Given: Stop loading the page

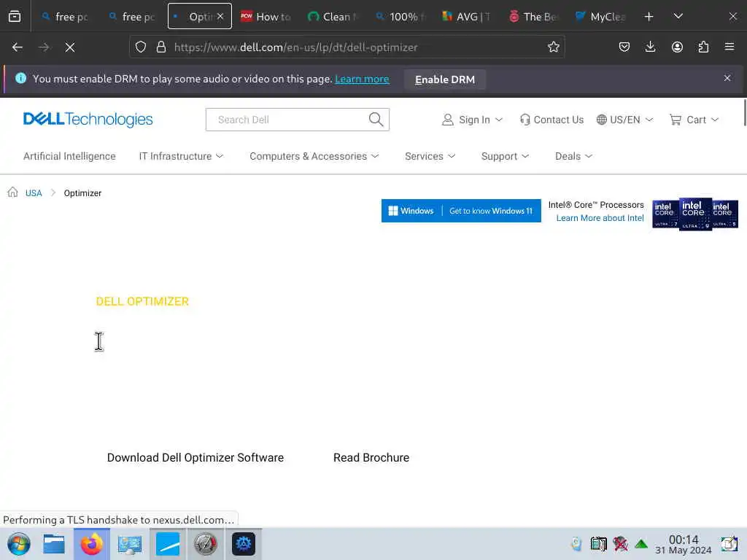Looking at the screenshot, I should coord(70,47).
